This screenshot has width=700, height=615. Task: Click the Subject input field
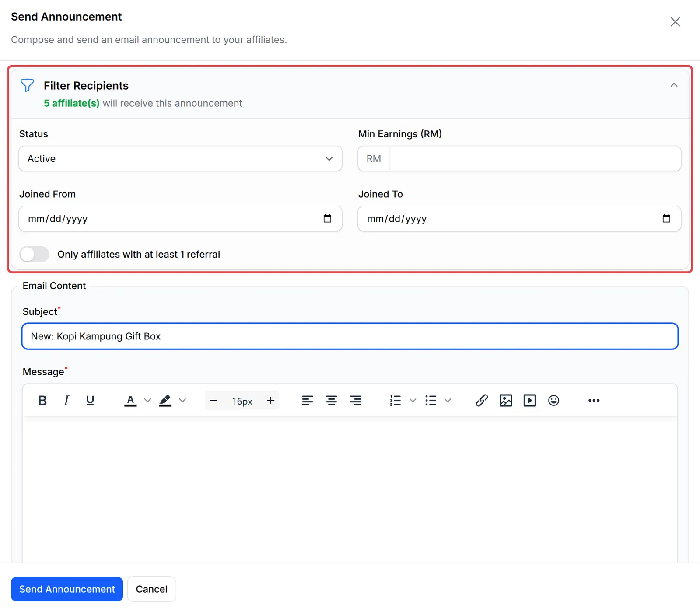(x=350, y=336)
